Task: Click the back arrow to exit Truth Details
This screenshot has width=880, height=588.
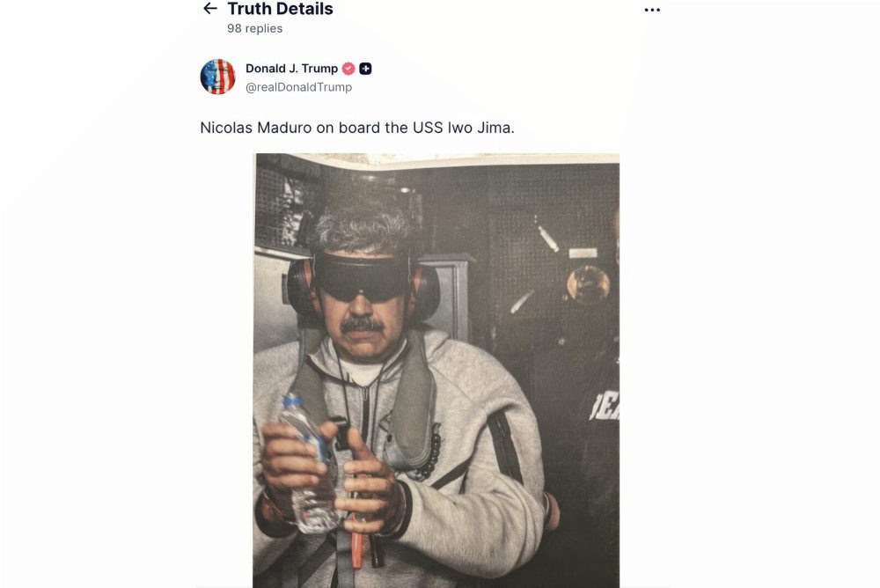Action: click(x=209, y=9)
